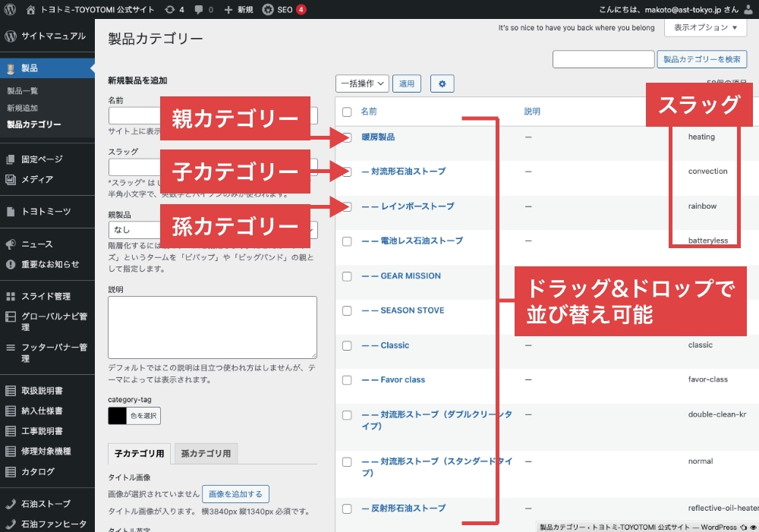
Task: Check the 対流形ストーブ(ダブルクリーンタイプ) checkbox
Action: coord(347,415)
